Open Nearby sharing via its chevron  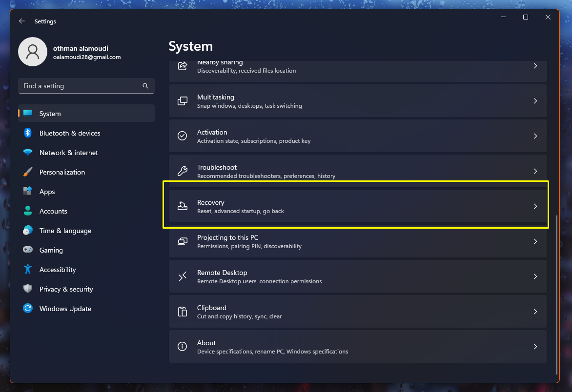coord(535,66)
